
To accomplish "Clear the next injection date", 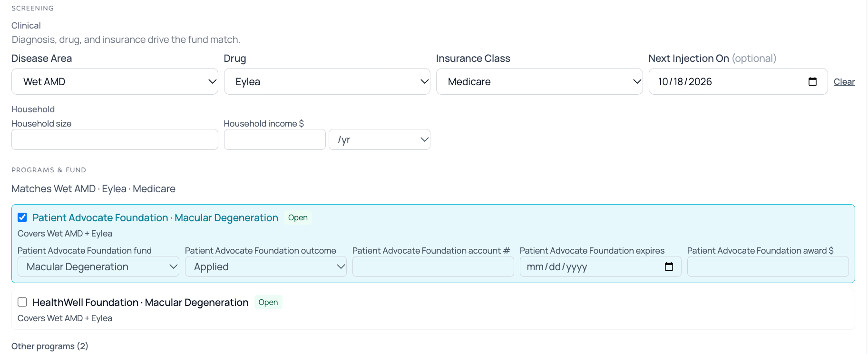I will click(x=844, y=82).
